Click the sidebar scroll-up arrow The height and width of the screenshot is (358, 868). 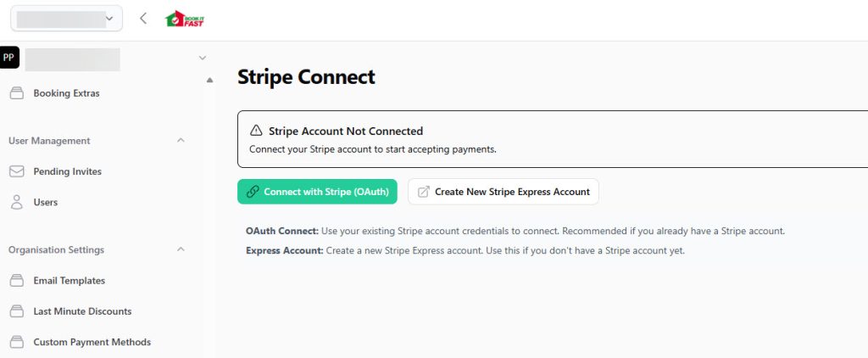(209, 81)
